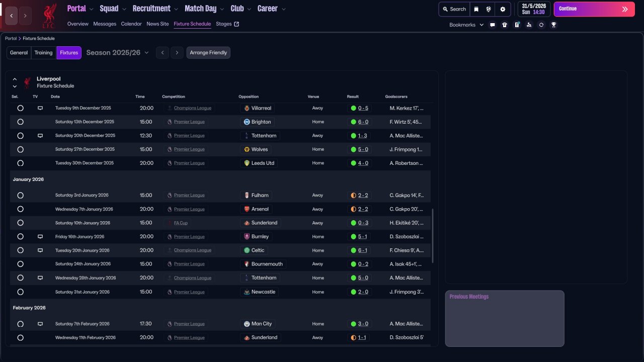Open the settings gear icon

[503, 9]
